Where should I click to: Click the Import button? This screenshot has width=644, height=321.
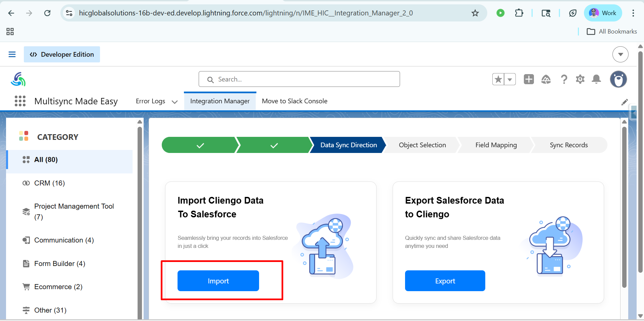click(218, 281)
